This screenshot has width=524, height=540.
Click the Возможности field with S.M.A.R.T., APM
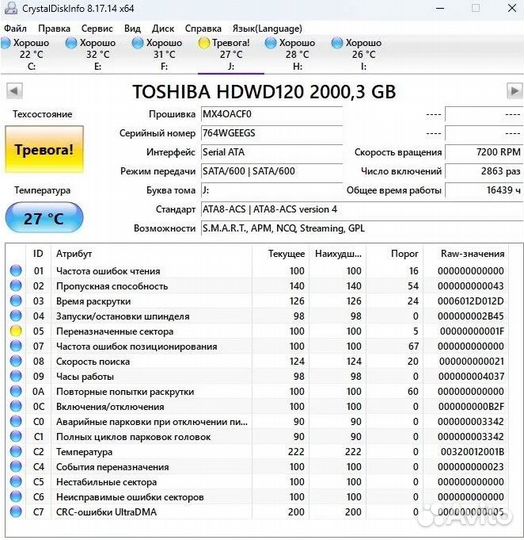point(362,228)
